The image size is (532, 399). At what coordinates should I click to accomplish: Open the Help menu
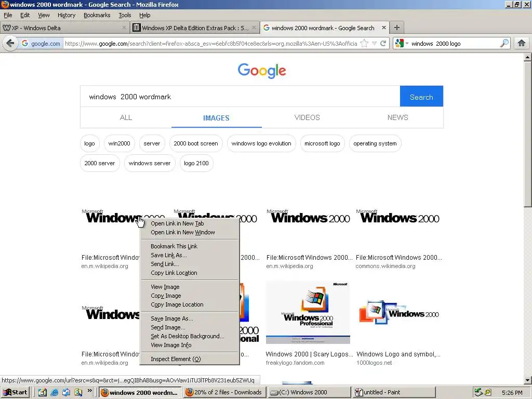(x=144, y=15)
